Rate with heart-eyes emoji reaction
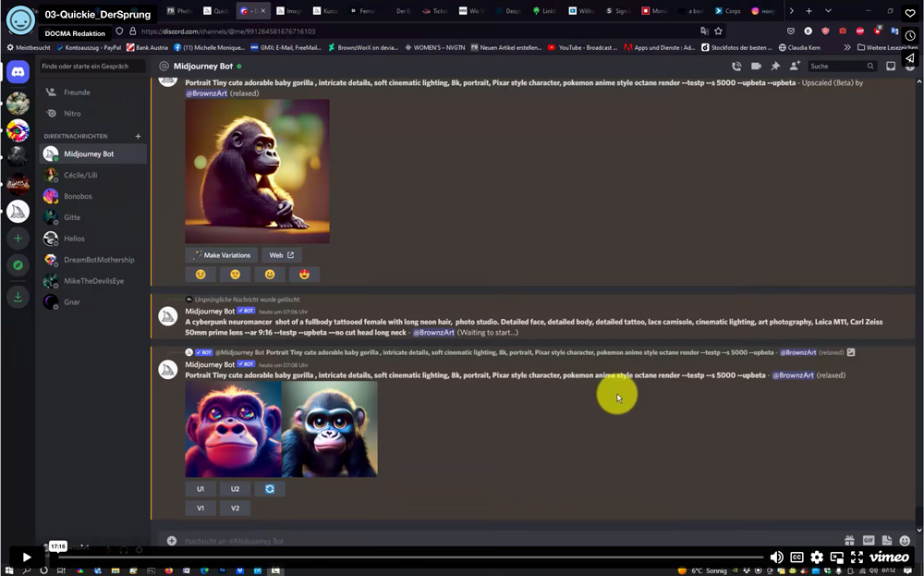The width and height of the screenshot is (924, 576). coord(304,275)
